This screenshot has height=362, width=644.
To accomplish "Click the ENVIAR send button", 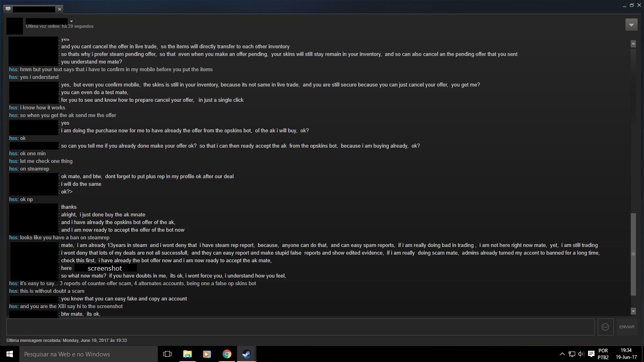I will pyautogui.click(x=627, y=327).
